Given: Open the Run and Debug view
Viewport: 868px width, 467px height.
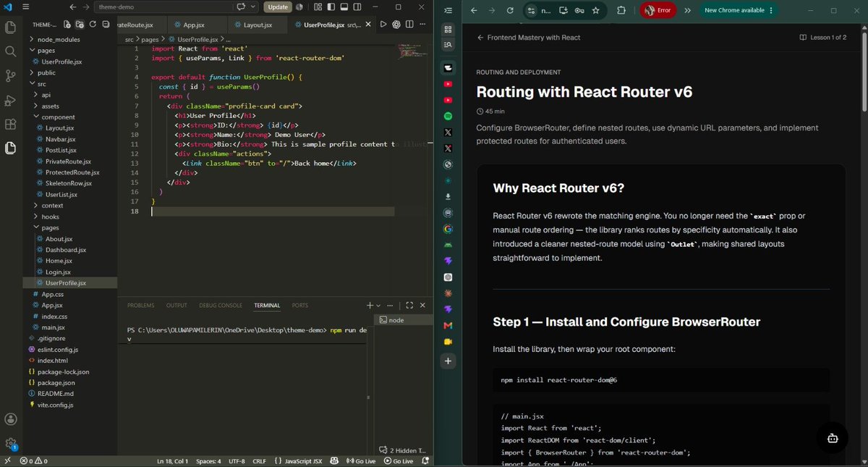Looking at the screenshot, I should 10,100.
